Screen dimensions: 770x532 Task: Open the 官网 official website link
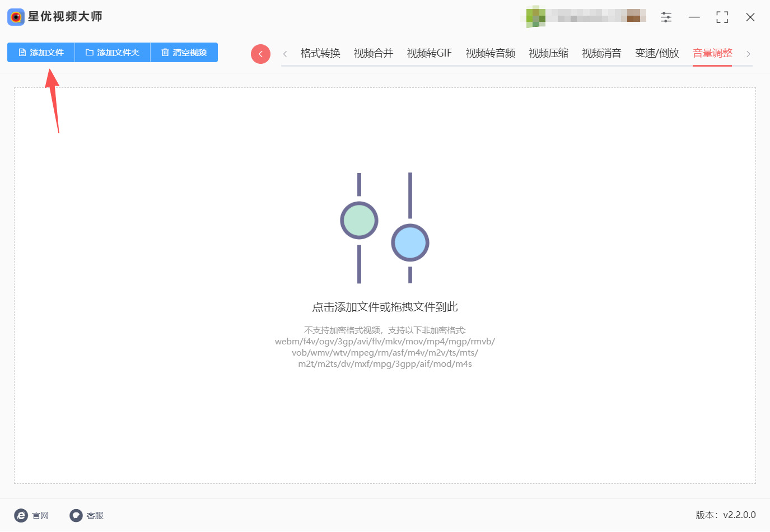31,515
